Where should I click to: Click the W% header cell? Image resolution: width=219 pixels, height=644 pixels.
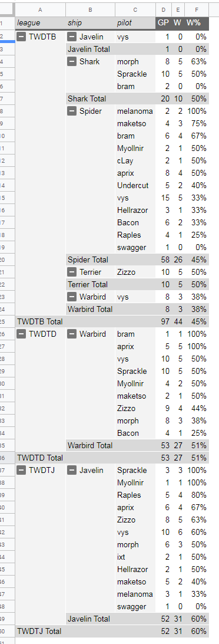point(197,23)
